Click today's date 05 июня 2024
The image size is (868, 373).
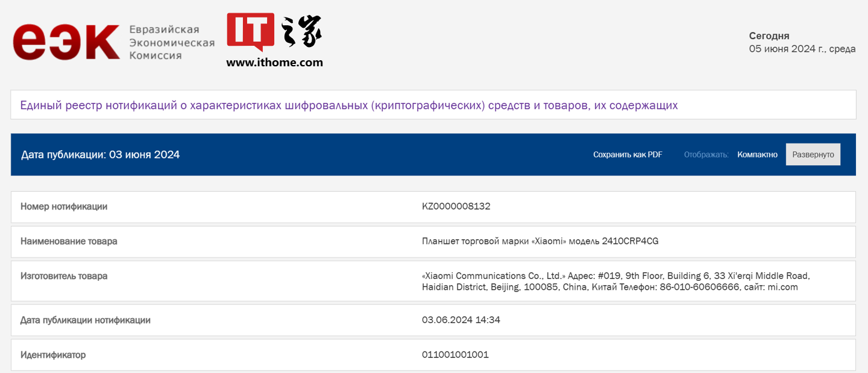click(802, 49)
